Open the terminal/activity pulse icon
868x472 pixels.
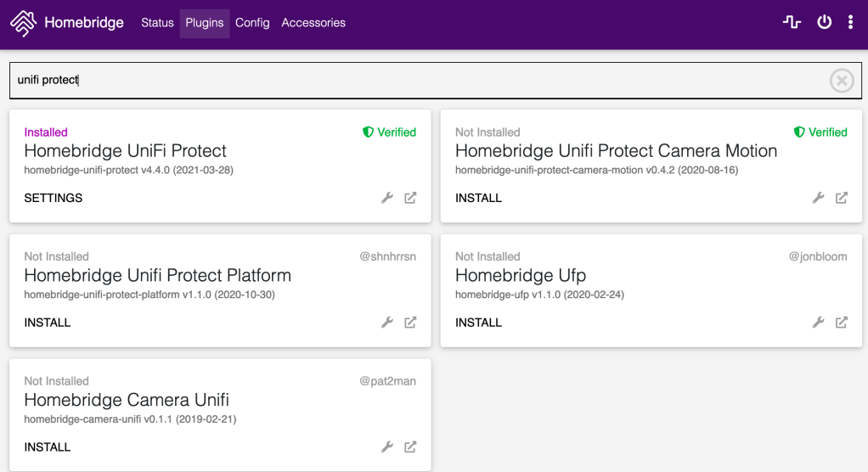tap(792, 23)
